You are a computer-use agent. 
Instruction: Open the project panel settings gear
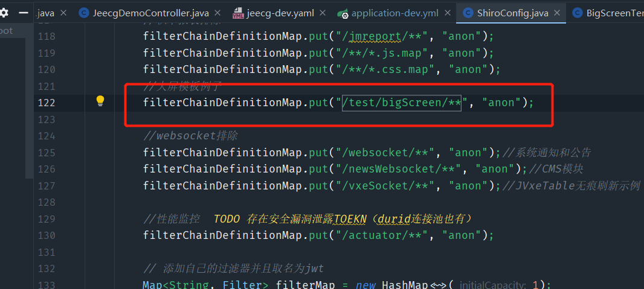(4, 13)
